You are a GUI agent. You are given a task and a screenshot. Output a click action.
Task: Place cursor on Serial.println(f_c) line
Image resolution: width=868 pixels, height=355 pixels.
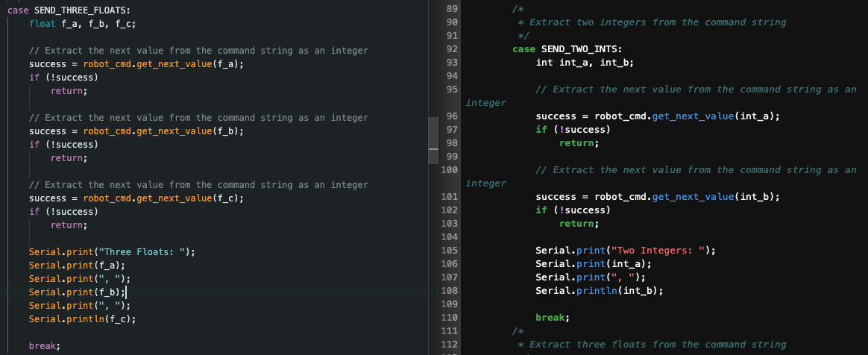click(82, 319)
